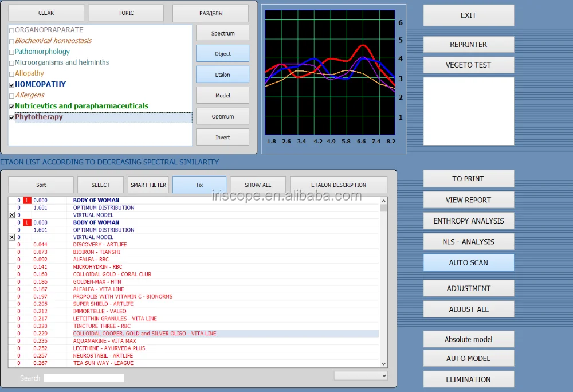The height and width of the screenshot is (392, 573).
Task: Select DISCOVERY - ARTLIFE in etalon list
Action: click(100, 245)
